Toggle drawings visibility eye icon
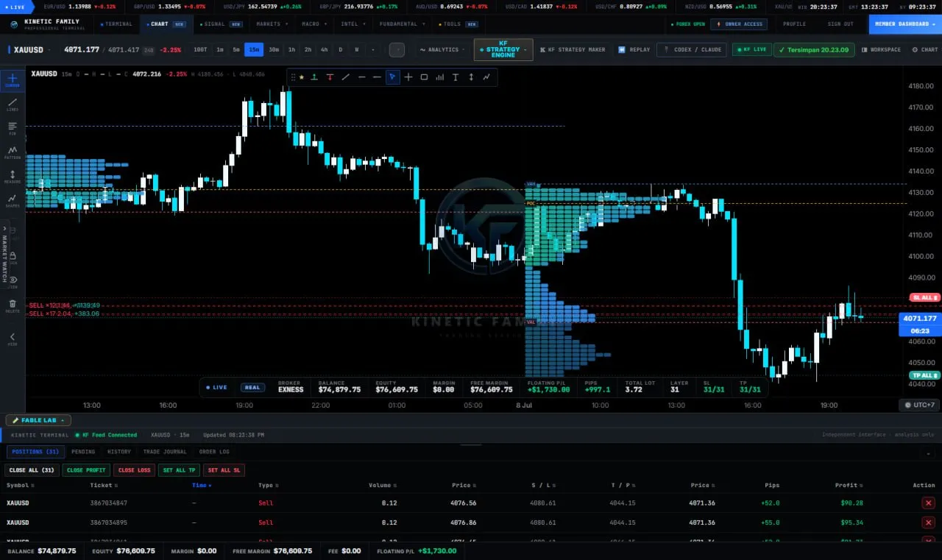 (13, 280)
